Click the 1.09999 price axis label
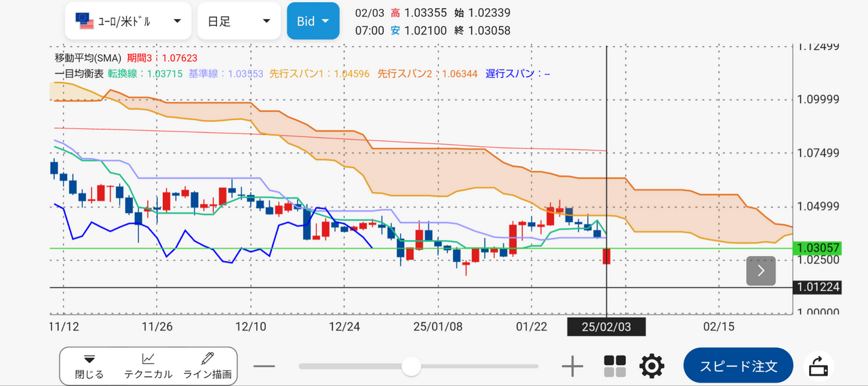Viewport: 868px width, 386px height. 819,100
